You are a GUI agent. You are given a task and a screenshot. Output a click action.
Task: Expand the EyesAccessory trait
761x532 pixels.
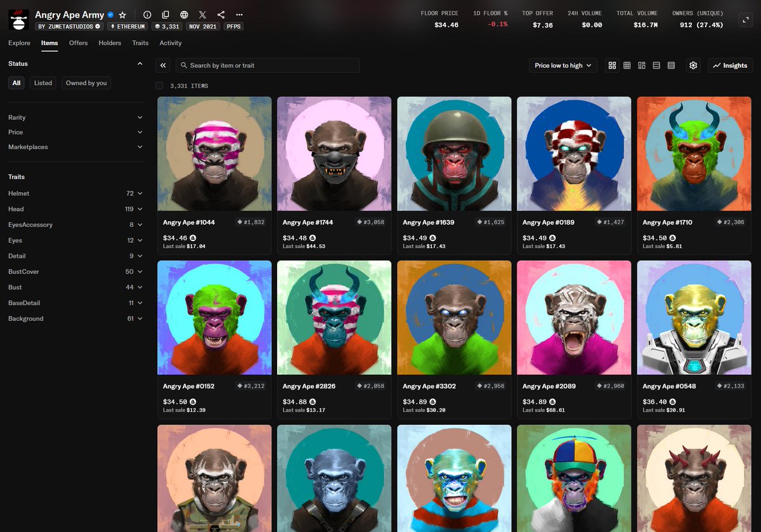tap(76, 224)
